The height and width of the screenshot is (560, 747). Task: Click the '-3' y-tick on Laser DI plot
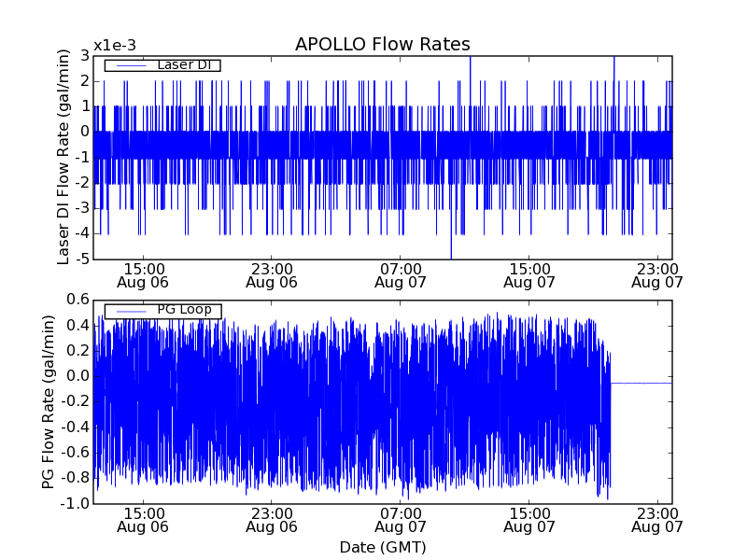tap(81, 208)
